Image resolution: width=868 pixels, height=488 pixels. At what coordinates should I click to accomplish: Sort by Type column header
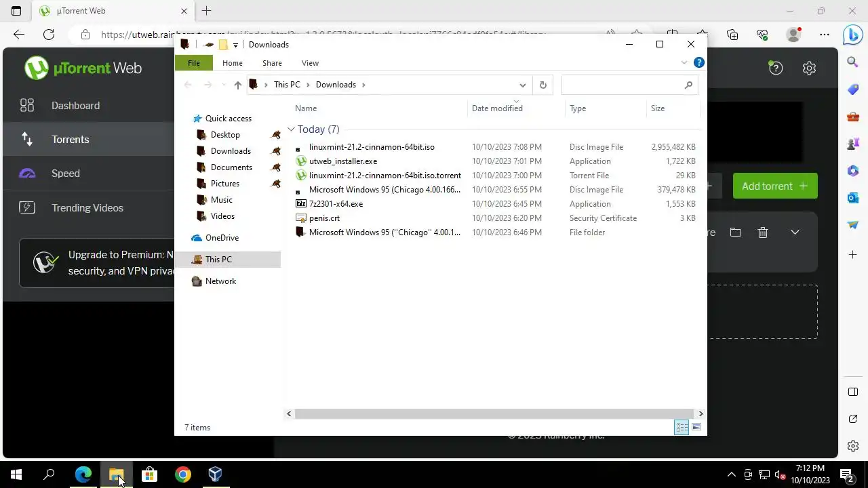pos(578,108)
